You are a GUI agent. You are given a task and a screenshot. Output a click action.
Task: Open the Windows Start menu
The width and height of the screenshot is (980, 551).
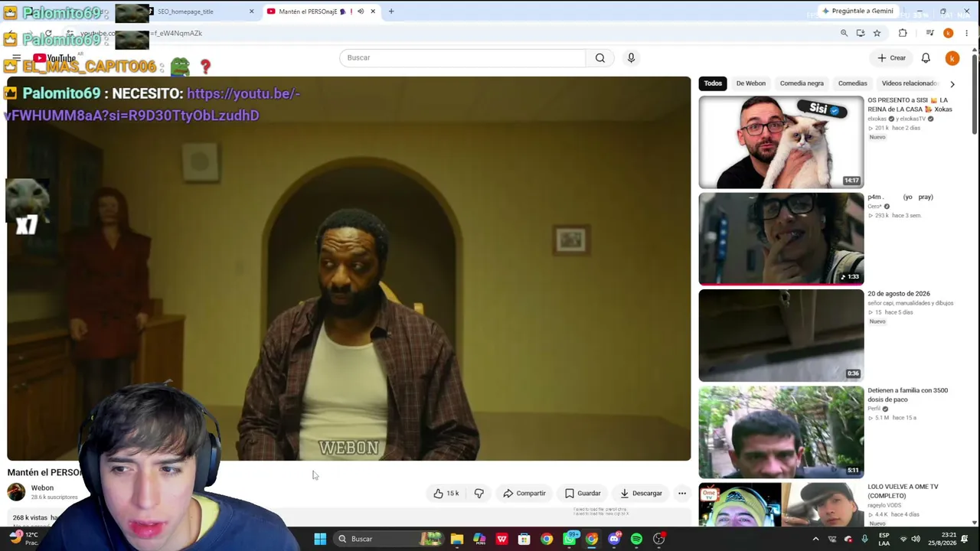click(x=320, y=539)
